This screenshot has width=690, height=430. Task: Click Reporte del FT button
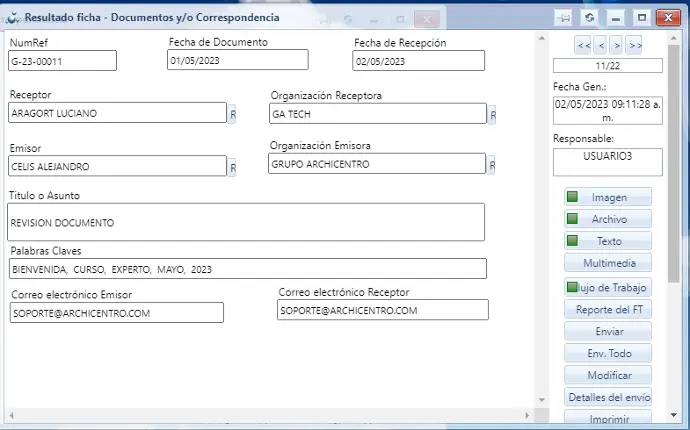(x=608, y=309)
